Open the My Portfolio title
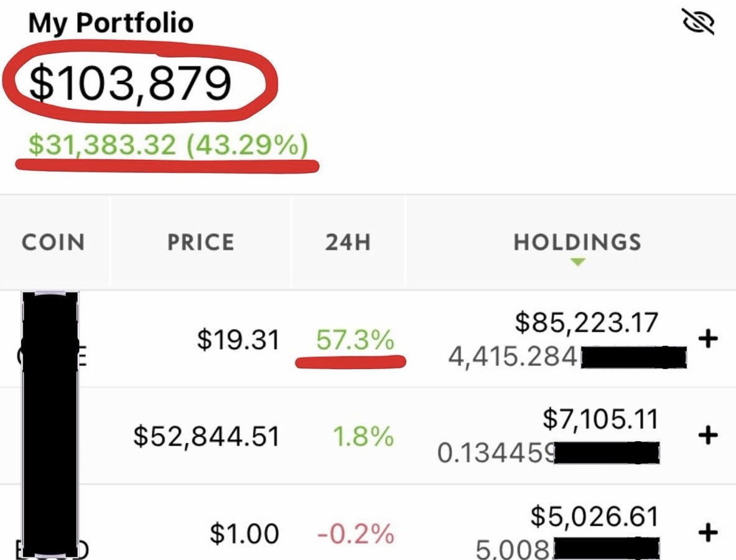Image resolution: width=736 pixels, height=560 pixels. coord(111,22)
